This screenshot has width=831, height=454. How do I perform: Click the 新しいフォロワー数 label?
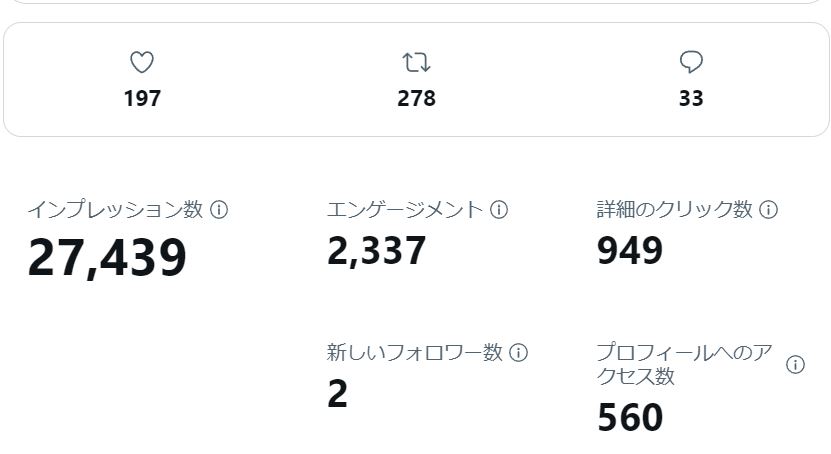point(414,353)
